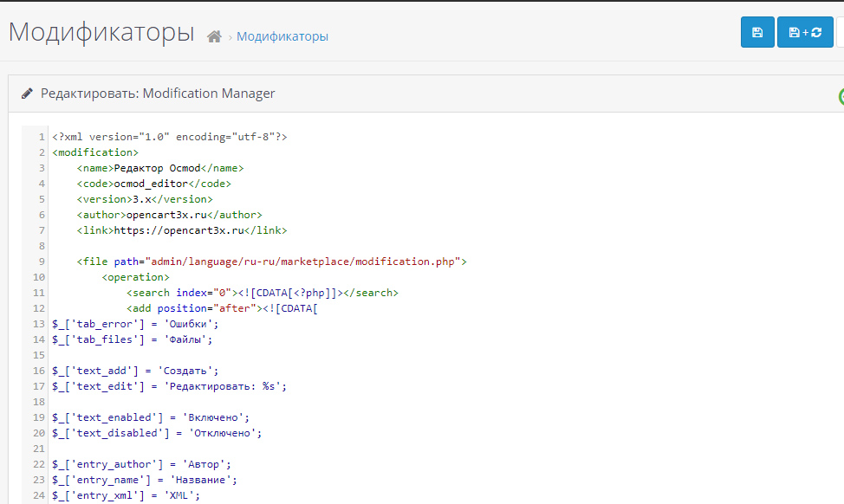Image resolution: width=844 pixels, height=504 pixels.
Task: Select line number 10 in the gutter
Action: click(39, 278)
